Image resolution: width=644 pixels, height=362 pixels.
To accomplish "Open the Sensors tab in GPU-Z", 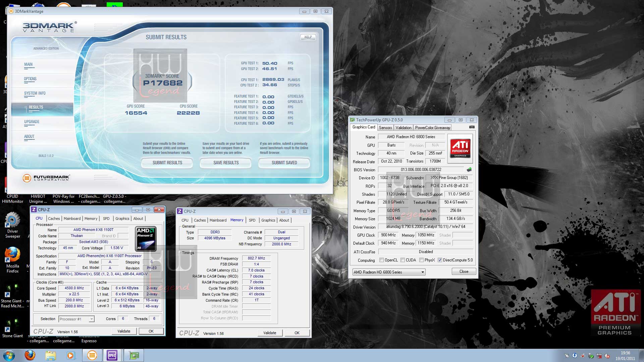I will point(385,128).
